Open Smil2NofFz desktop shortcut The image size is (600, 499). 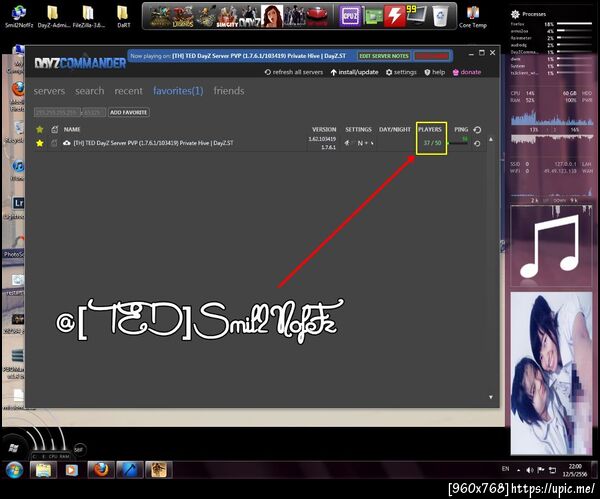pos(19,16)
